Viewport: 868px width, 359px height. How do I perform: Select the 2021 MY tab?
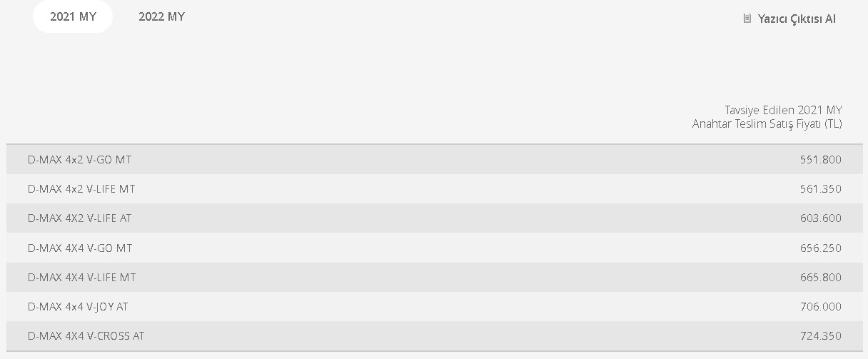[73, 16]
